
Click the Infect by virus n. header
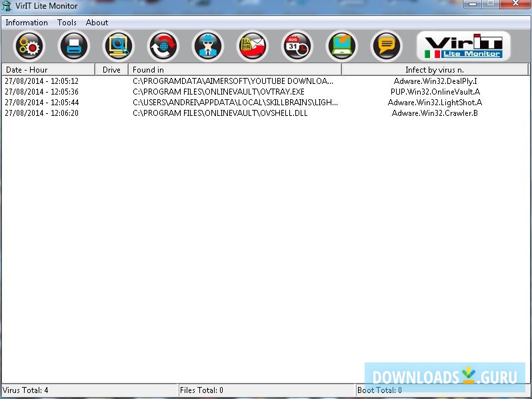[x=435, y=69]
